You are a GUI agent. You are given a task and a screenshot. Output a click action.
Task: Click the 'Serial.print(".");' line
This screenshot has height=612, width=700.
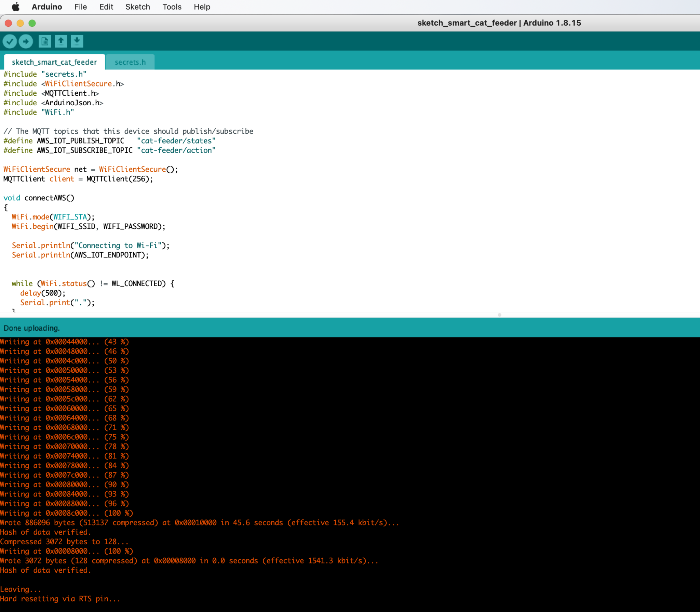click(x=57, y=303)
